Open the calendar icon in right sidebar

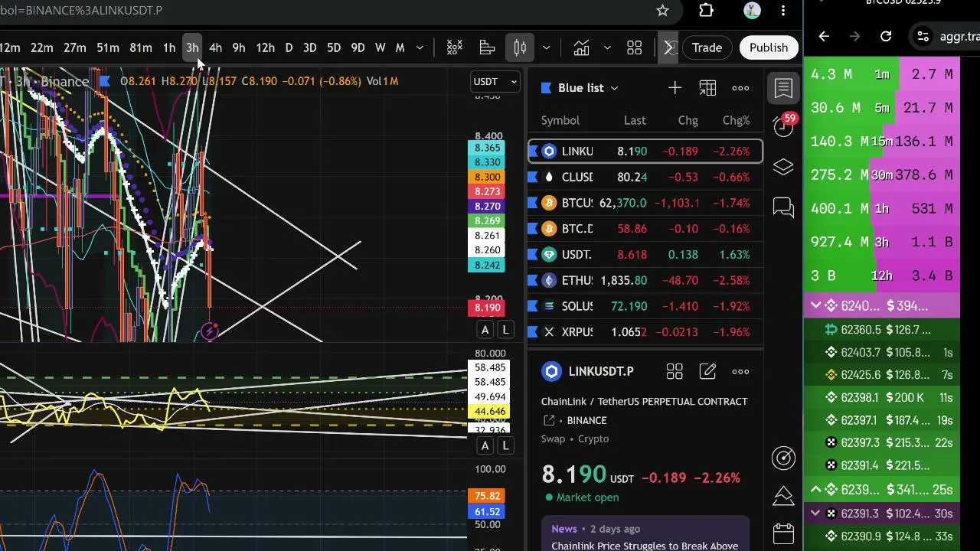tap(783, 533)
